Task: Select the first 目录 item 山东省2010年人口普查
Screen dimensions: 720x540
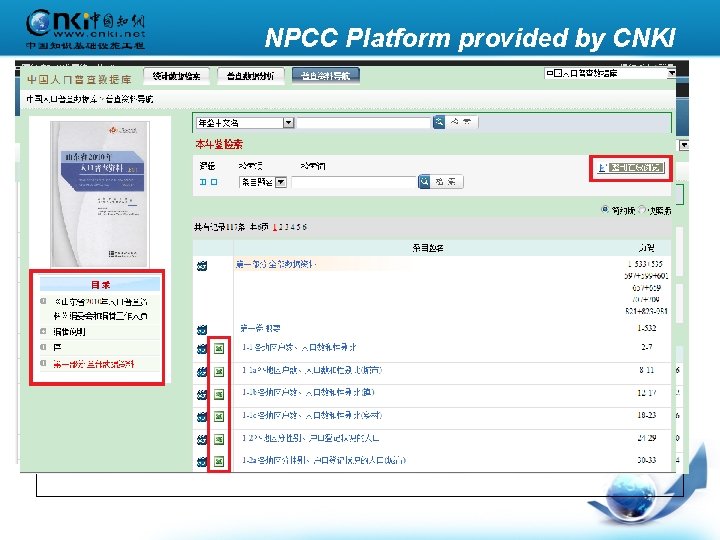Action: [x=100, y=309]
